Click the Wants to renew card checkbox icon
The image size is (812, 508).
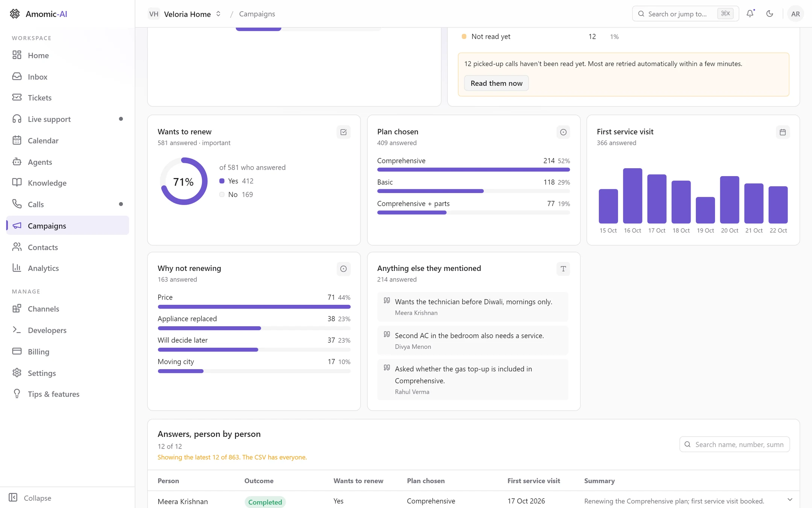(x=343, y=132)
